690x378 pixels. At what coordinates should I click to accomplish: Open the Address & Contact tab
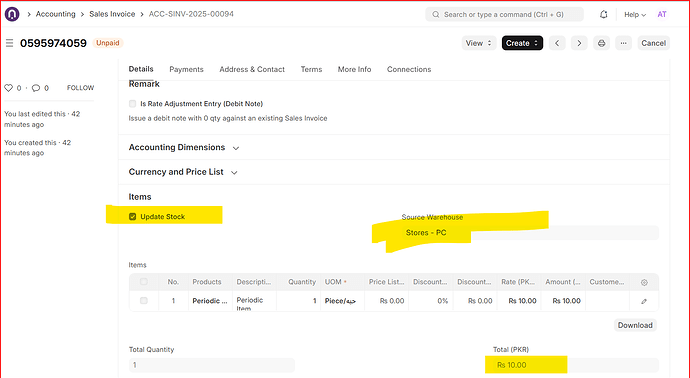(x=252, y=70)
